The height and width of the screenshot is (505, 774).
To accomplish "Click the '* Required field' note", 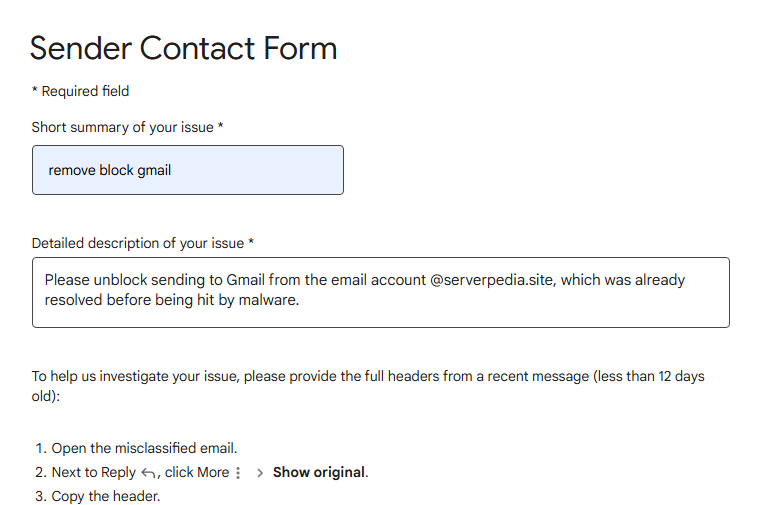I will point(80,91).
